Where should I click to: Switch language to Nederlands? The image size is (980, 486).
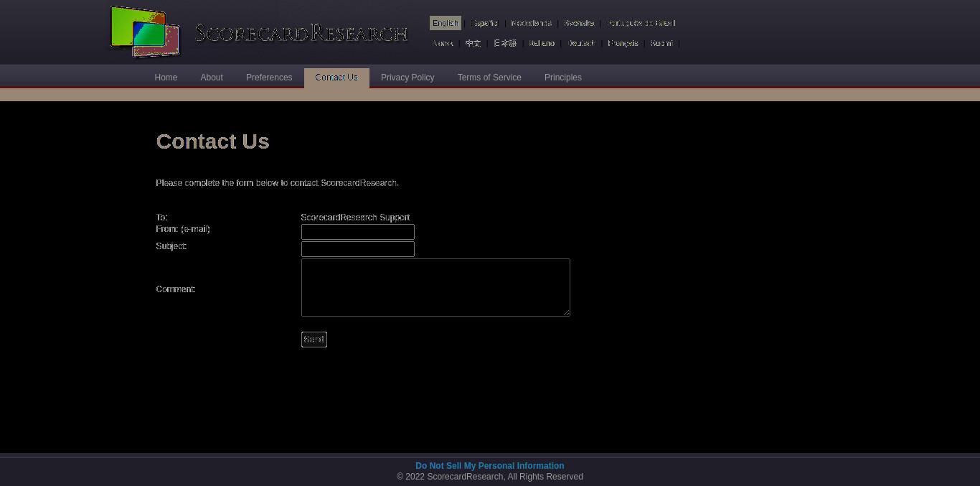click(x=532, y=23)
